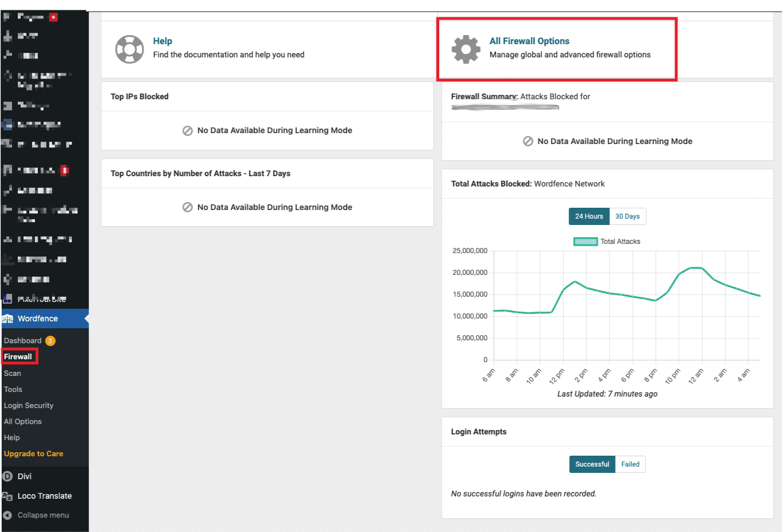
Task: Click the 'Login Attempts' heading
Action: (479, 432)
